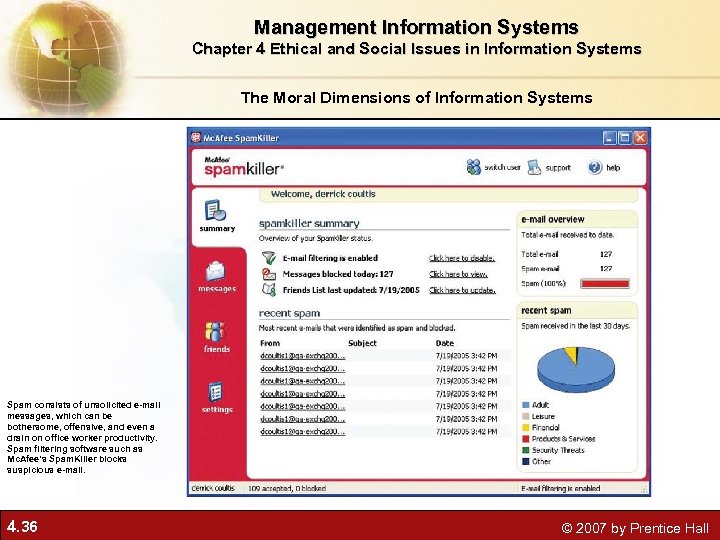Click the Adult legend color square

pyautogui.click(x=526, y=405)
